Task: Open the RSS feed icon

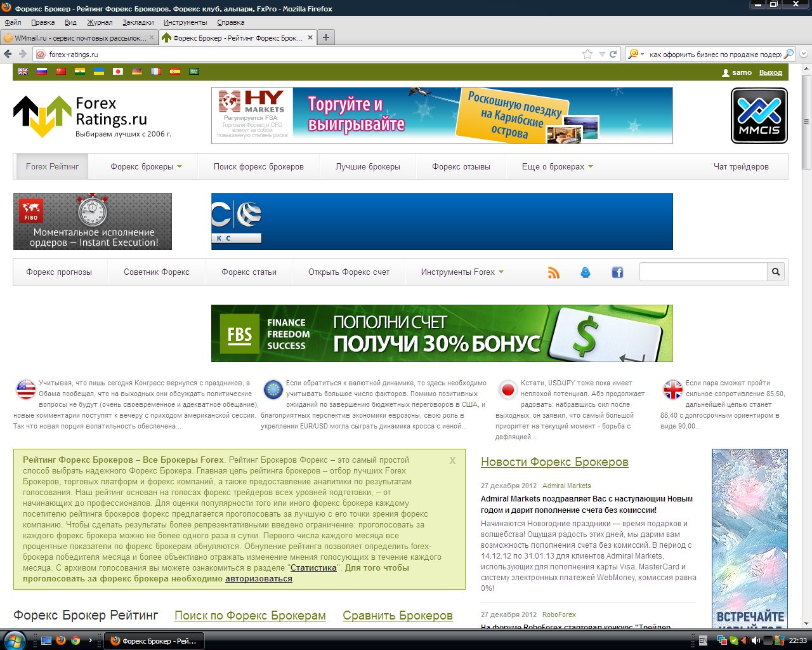Action: point(554,272)
